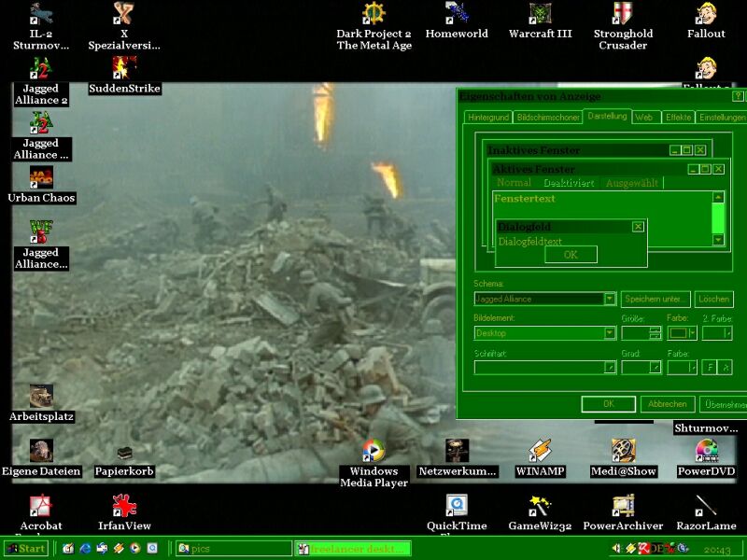Open the IL-2 Sturmovik desktop shortcut
The width and height of the screenshot is (747, 560).
pos(41,14)
